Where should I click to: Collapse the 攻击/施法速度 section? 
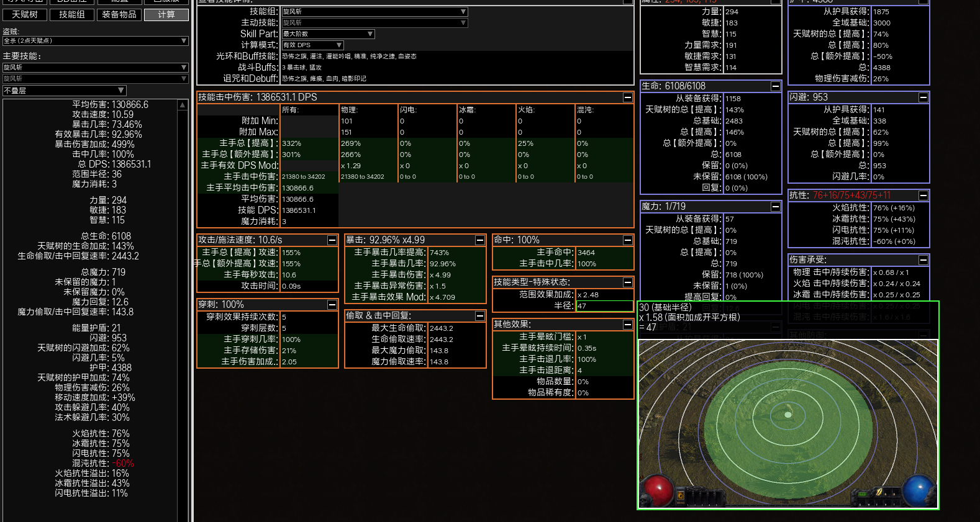(x=332, y=240)
